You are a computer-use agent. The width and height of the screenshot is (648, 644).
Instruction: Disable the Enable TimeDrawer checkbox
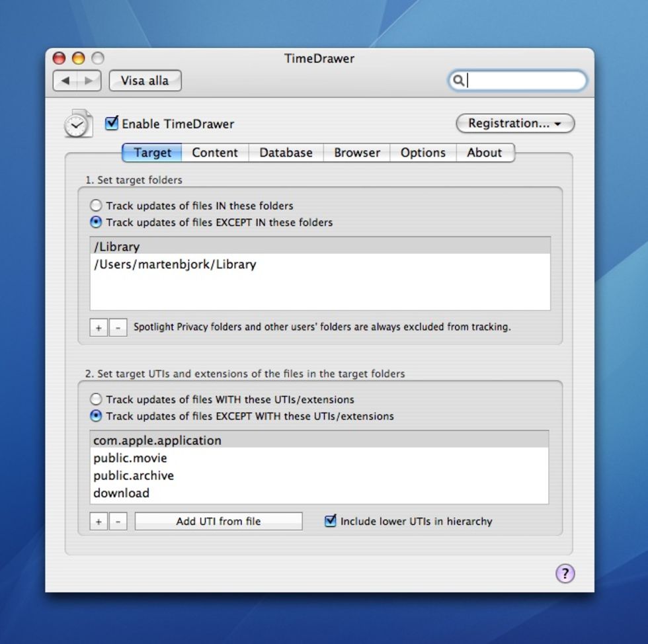point(112,123)
